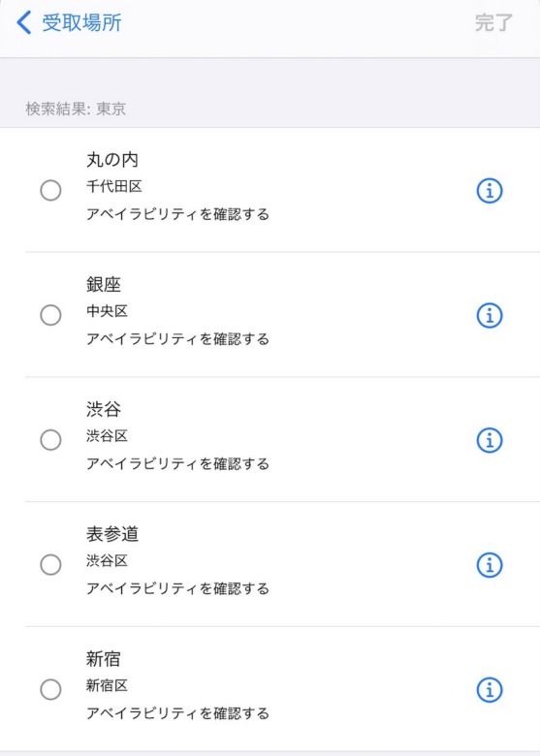
Task: Check availability link under 銀座
Action: (177, 339)
